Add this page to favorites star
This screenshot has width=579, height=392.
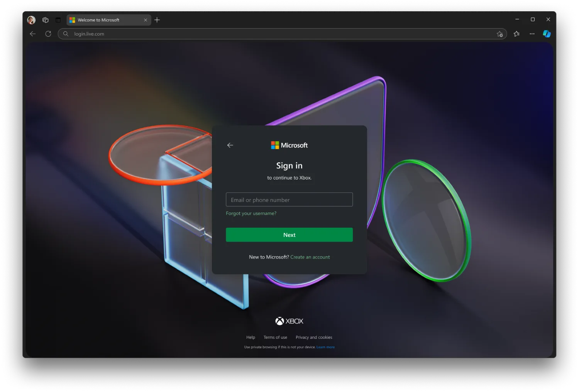[499, 34]
